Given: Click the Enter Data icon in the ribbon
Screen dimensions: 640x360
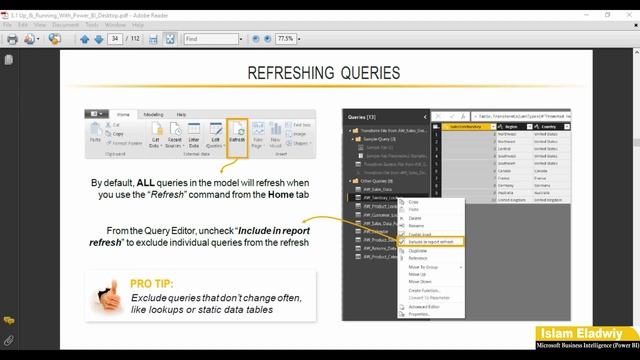Looking at the screenshot, I should [x=194, y=129].
